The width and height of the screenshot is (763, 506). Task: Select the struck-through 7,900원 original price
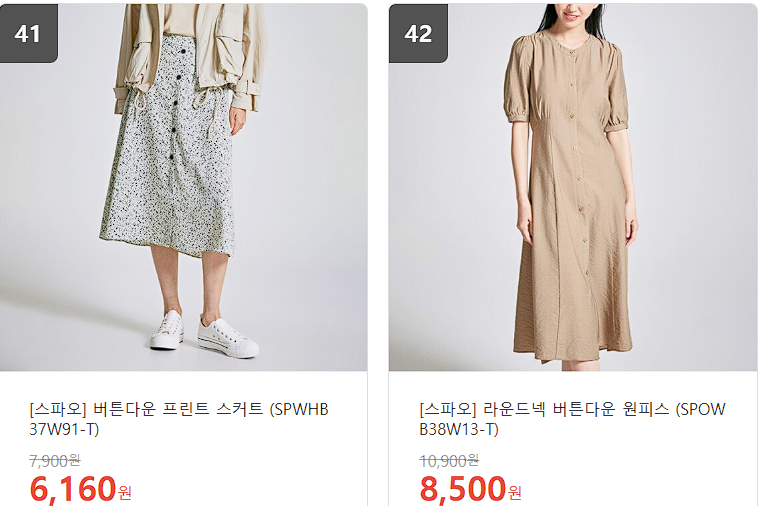[x=54, y=460]
